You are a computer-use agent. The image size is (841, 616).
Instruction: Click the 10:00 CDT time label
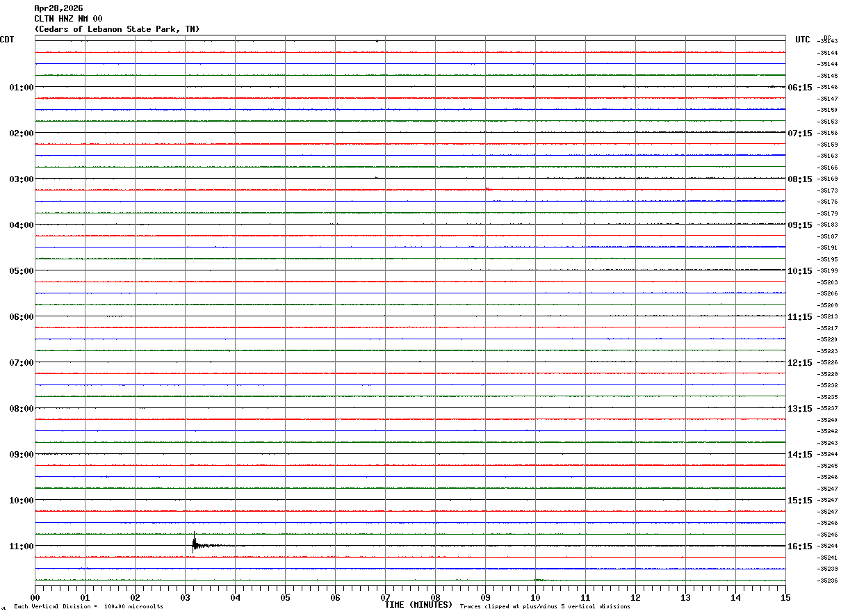[x=22, y=501]
